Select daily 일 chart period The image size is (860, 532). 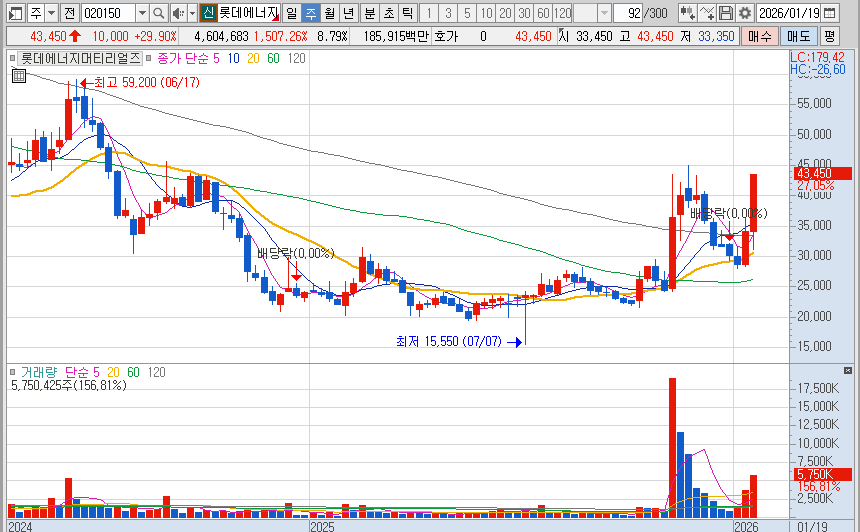pos(291,13)
